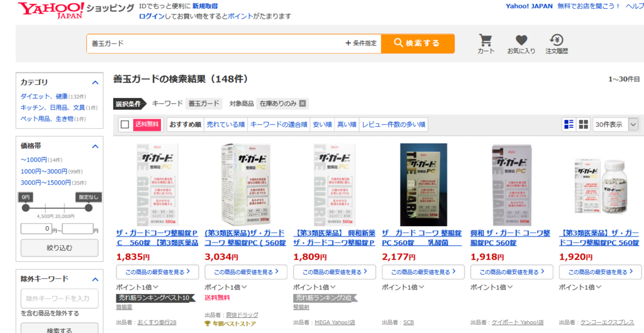This screenshot has width=644, height=333.
Task: Open product link 興和 ザ・ガード コーワ整腸錠PC 560錠
Action: 510,238
